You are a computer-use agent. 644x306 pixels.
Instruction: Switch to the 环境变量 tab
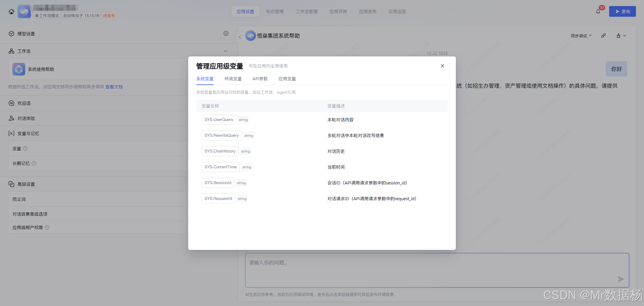(233, 79)
